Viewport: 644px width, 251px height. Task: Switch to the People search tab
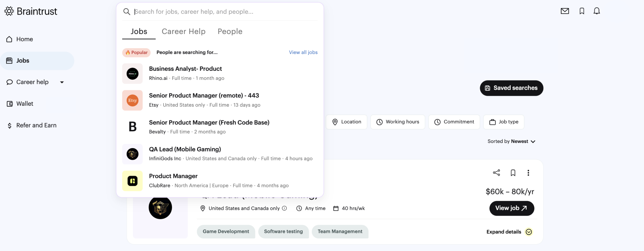(230, 31)
